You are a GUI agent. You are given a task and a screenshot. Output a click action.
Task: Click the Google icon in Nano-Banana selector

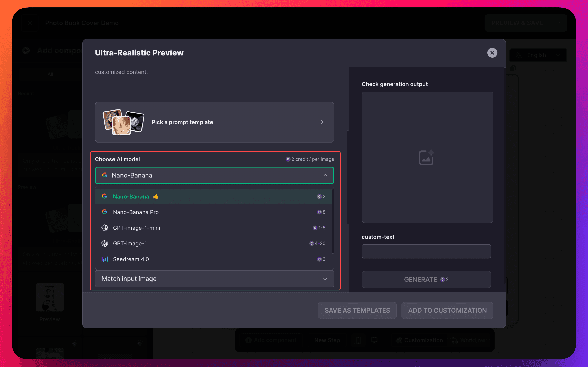click(105, 175)
